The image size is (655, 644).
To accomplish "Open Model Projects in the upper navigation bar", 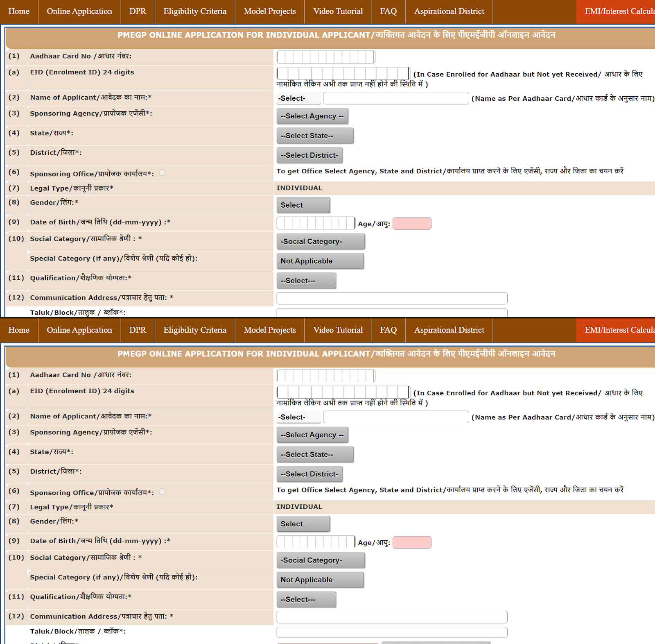I will (270, 11).
